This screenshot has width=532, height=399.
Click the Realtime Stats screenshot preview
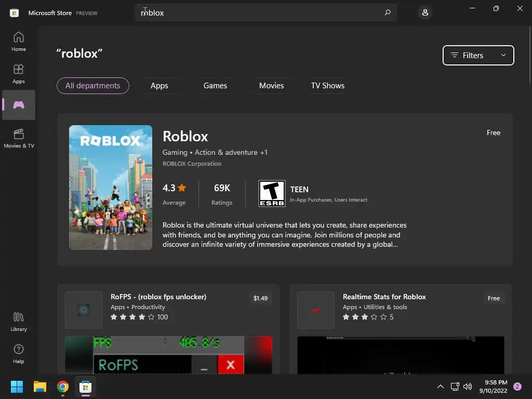[401, 355]
